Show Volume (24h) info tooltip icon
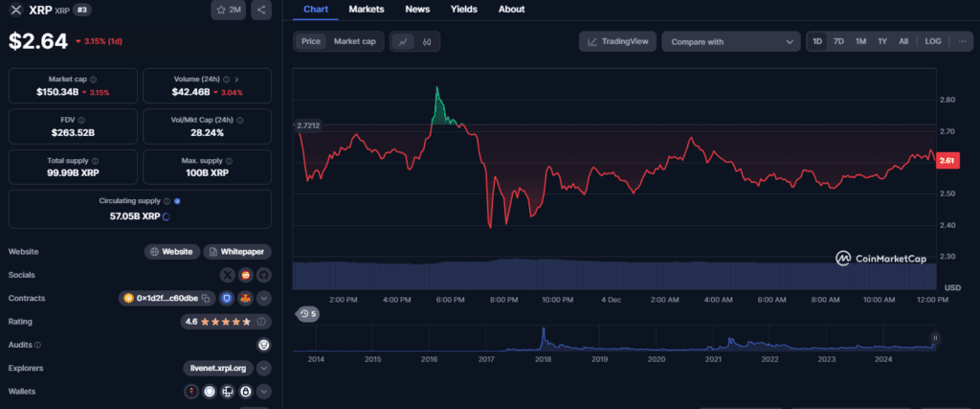This screenshot has width=980, height=409. pyautogui.click(x=226, y=80)
